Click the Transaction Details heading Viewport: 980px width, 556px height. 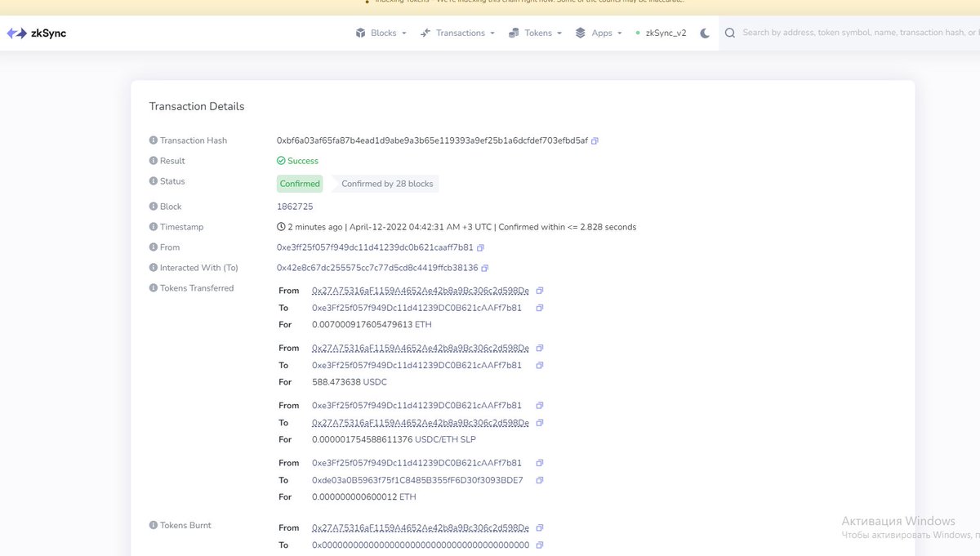197,106
